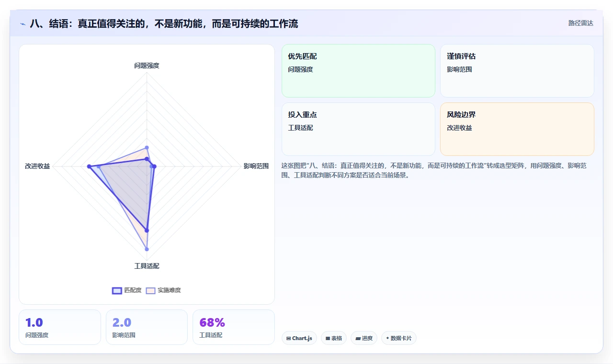Click the icon in 数据卡片 tag
The width and height of the screenshot is (613, 364).
point(387,338)
